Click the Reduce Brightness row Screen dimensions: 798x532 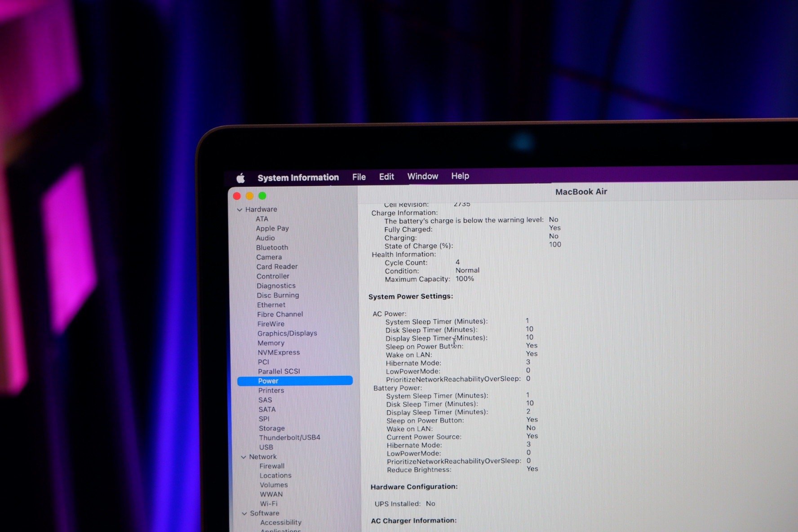(x=462, y=469)
